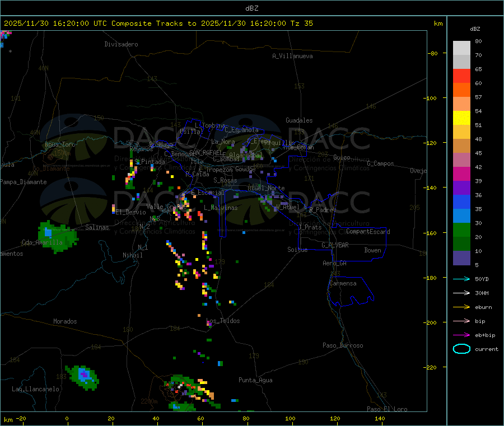Click the 'A_Villanueva' map label
Screen dimensions: 504x426
point(292,56)
